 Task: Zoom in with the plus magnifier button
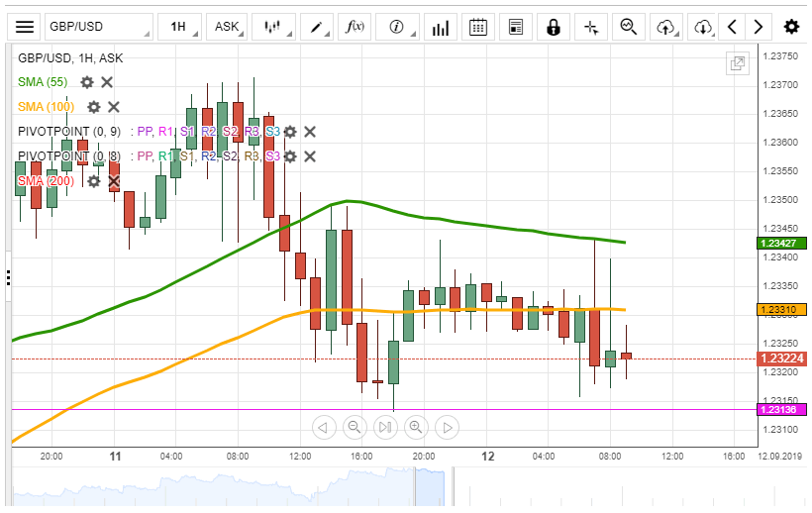(x=416, y=428)
